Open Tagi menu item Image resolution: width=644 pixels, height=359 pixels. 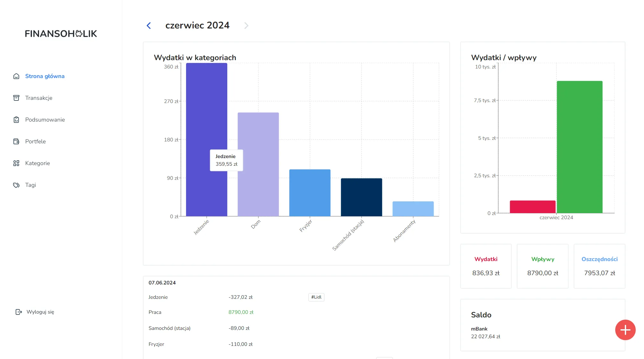point(30,185)
